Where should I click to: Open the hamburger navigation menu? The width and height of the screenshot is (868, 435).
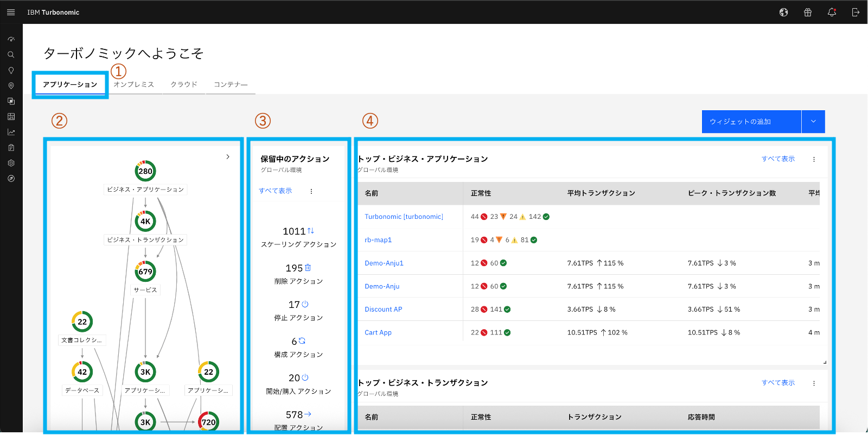[x=11, y=12]
